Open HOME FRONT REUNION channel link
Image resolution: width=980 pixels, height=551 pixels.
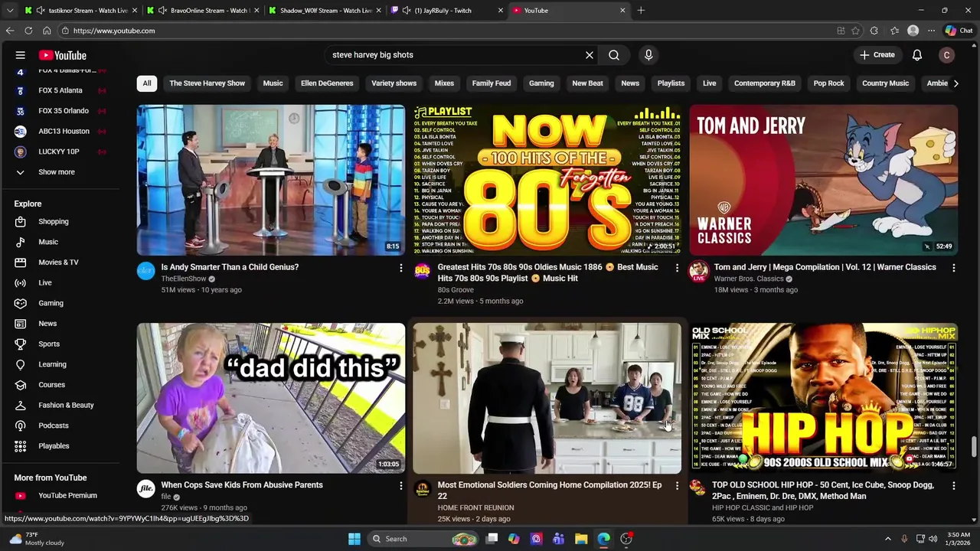pyautogui.click(x=475, y=507)
